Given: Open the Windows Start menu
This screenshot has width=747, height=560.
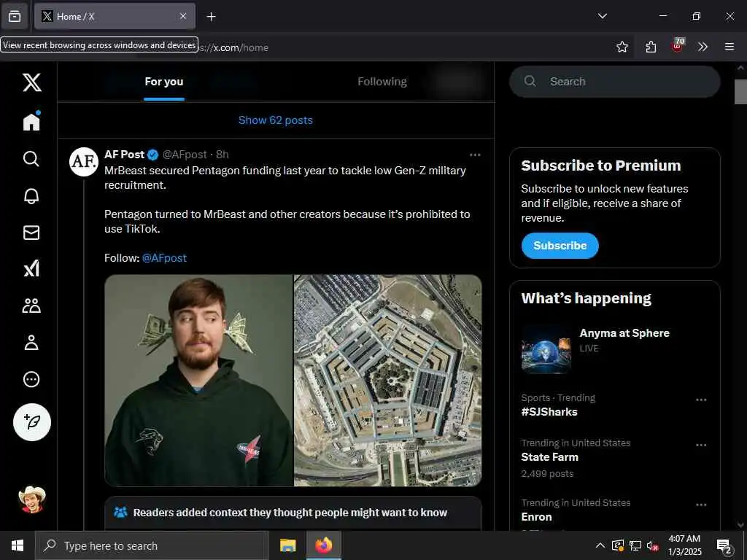Looking at the screenshot, I should click(x=18, y=545).
